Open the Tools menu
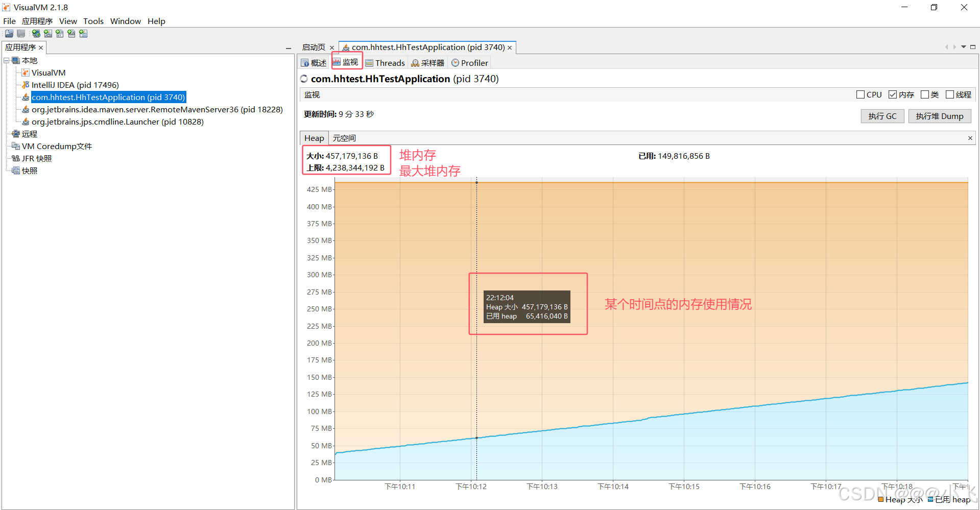This screenshot has width=980, height=510. (93, 21)
